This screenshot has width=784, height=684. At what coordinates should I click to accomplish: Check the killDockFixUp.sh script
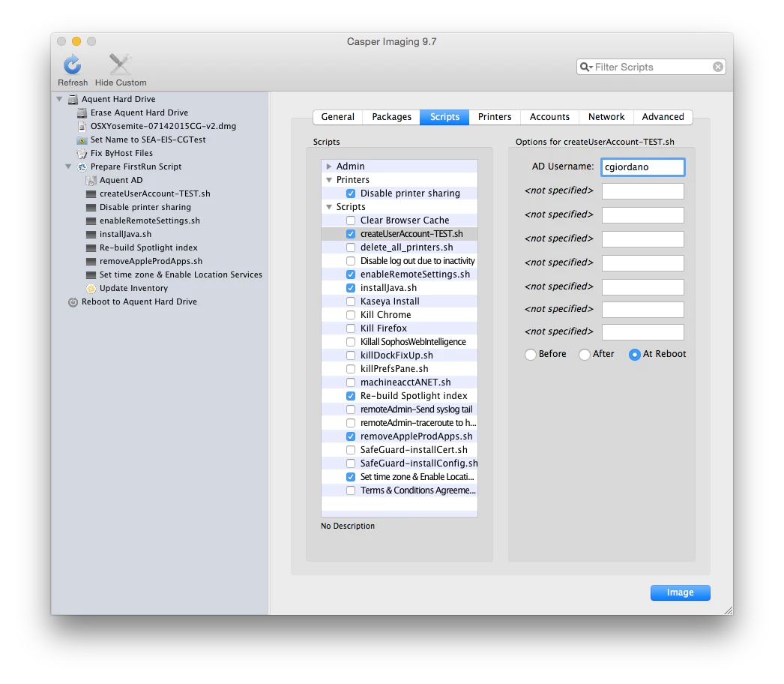click(351, 355)
